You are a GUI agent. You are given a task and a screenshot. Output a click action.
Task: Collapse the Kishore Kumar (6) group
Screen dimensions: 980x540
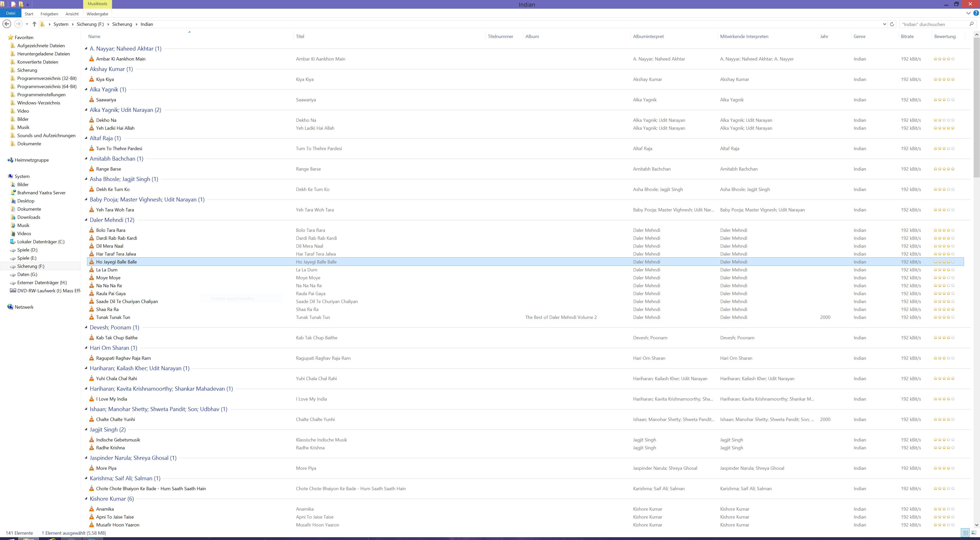[86, 499]
